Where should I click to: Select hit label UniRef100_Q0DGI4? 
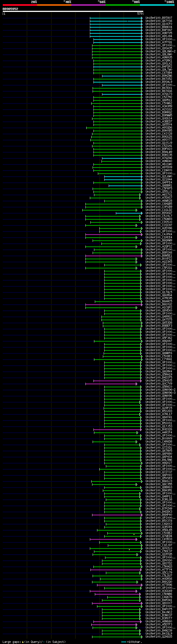(x=159, y=119)
